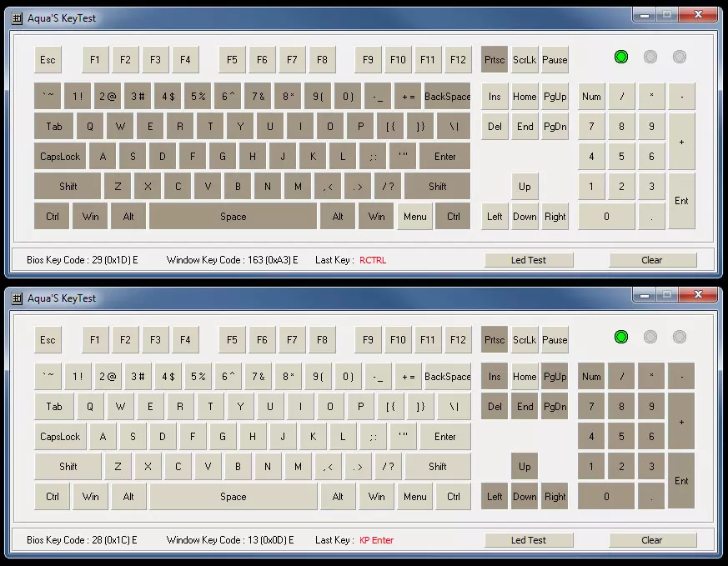Click the Space bar in the top window
This screenshot has width=728, height=566.
pos(233,216)
